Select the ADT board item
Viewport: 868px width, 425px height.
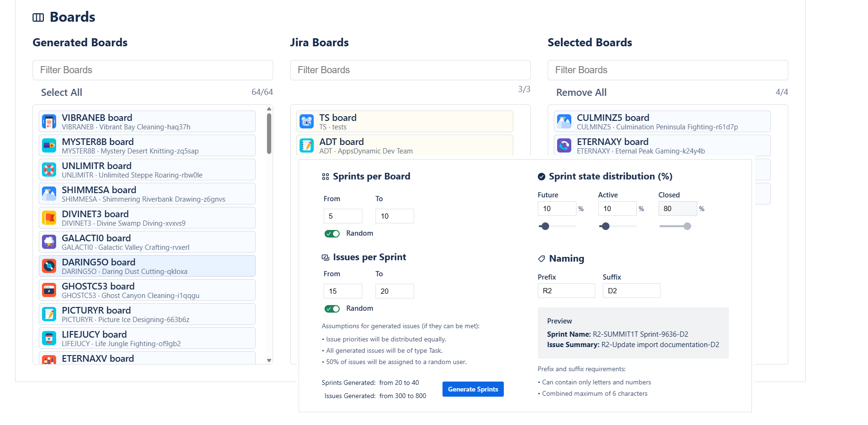pyautogui.click(x=405, y=145)
